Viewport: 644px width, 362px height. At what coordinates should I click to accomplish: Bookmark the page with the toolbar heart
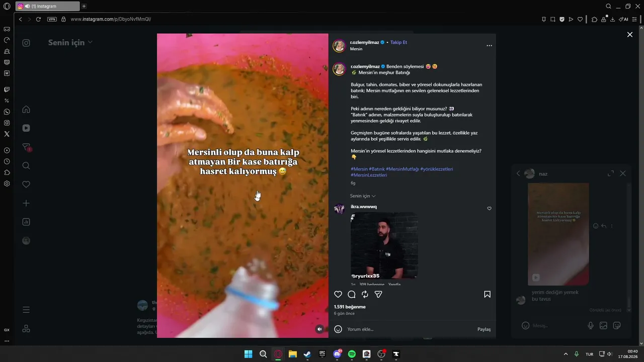pos(580,19)
